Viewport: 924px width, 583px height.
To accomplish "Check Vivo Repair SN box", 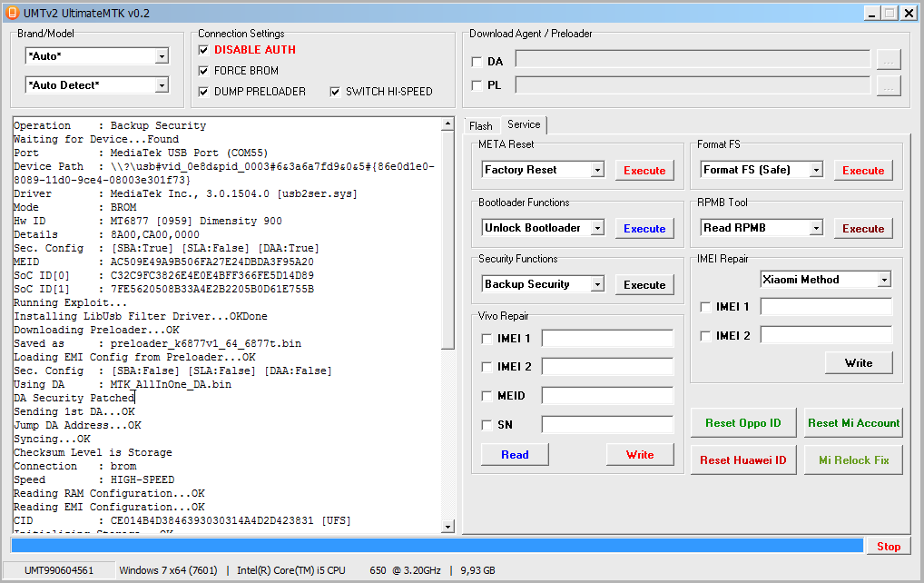I will [x=487, y=425].
